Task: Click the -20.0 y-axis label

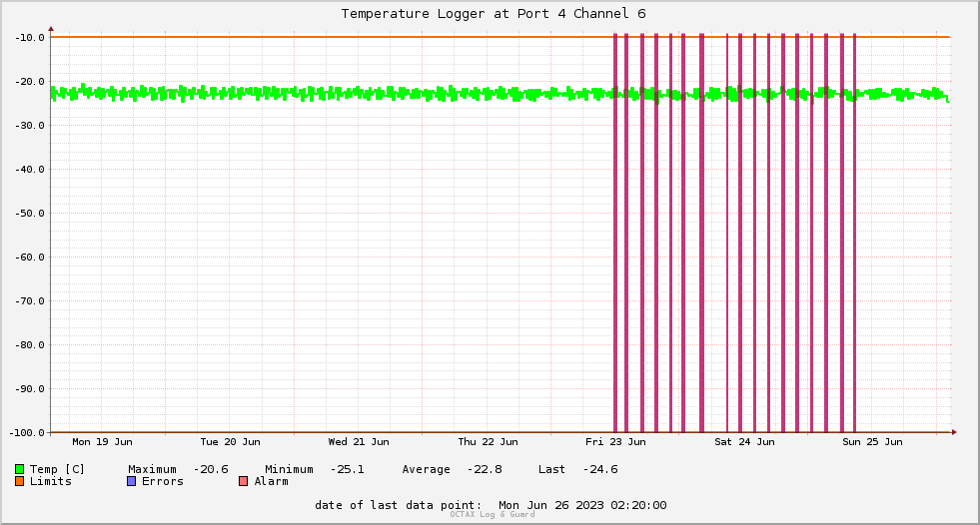Action: click(30, 82)
